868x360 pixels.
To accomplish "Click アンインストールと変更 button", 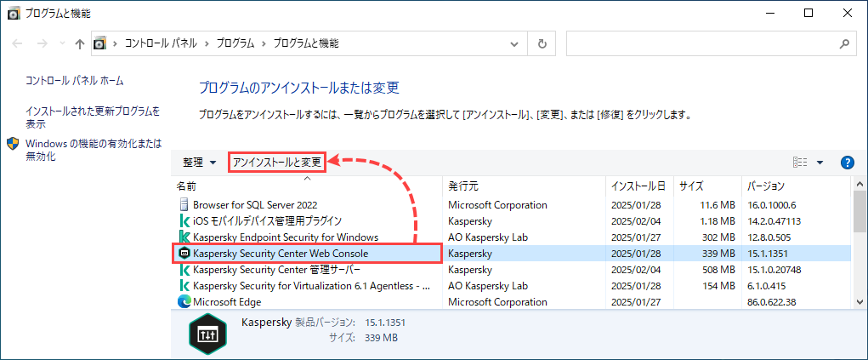I will 277,163.
